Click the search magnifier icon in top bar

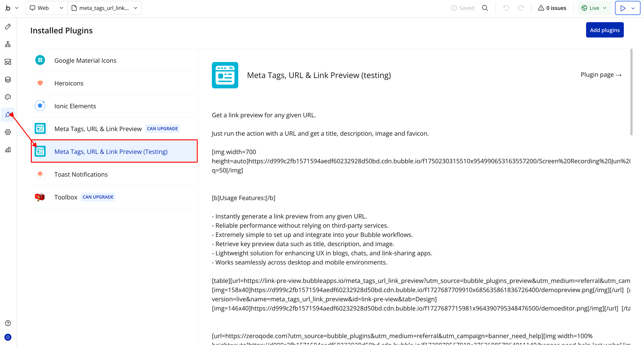click(485, 8)
